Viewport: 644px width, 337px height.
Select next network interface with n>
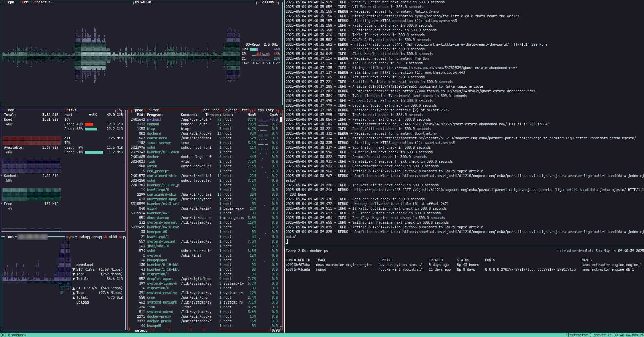pos(121,237)
